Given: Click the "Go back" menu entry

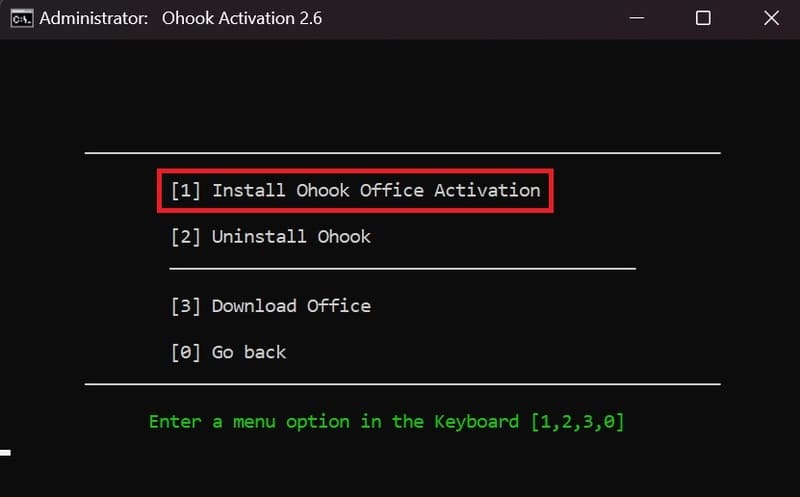Looking at the screenshot, I should point(249,353).
